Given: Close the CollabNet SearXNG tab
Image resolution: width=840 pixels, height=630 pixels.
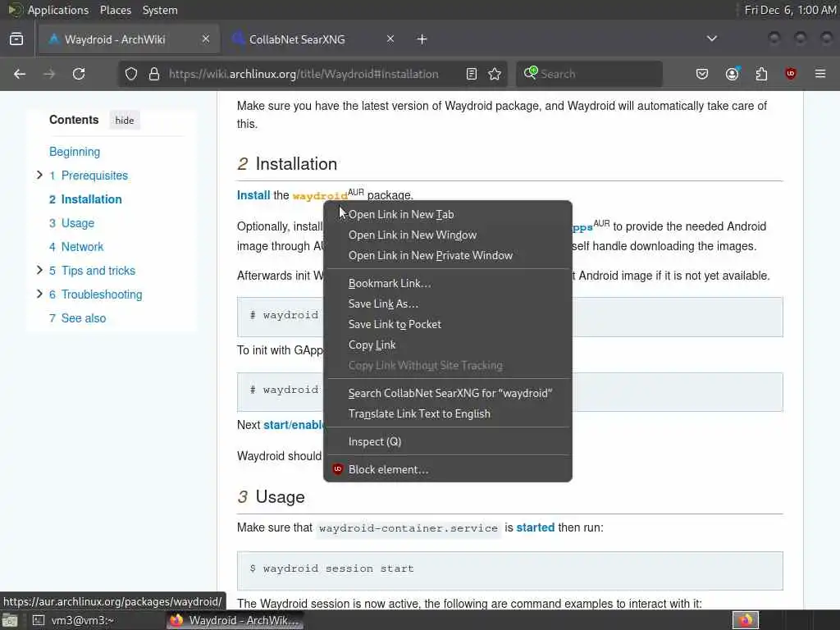Looking at the screenshot, I should pos(390,39).
